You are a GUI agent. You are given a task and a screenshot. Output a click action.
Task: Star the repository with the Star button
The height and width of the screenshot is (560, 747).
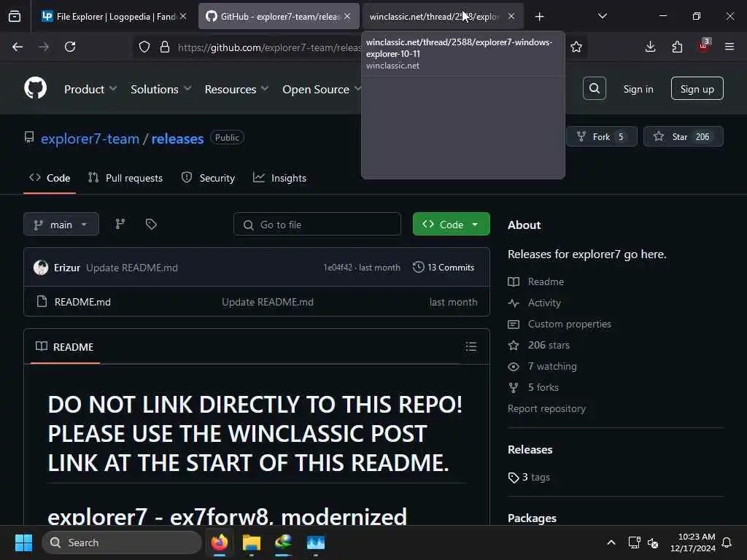[683, 136]
